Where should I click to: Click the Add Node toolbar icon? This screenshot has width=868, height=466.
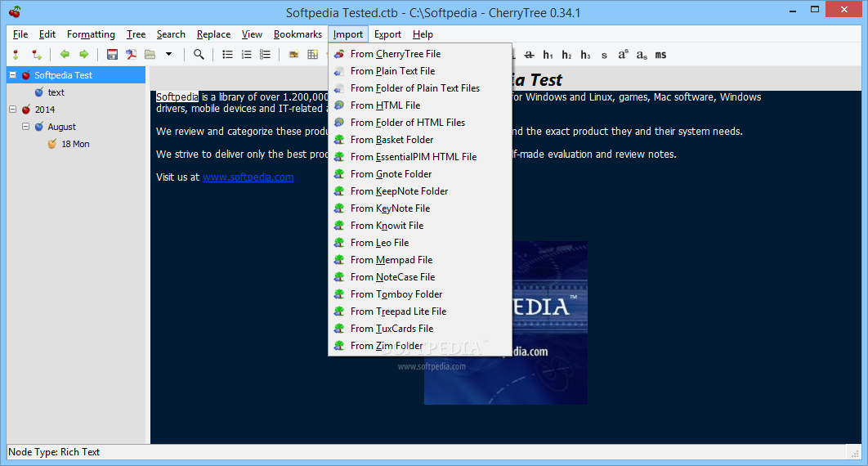coord(16,54)
